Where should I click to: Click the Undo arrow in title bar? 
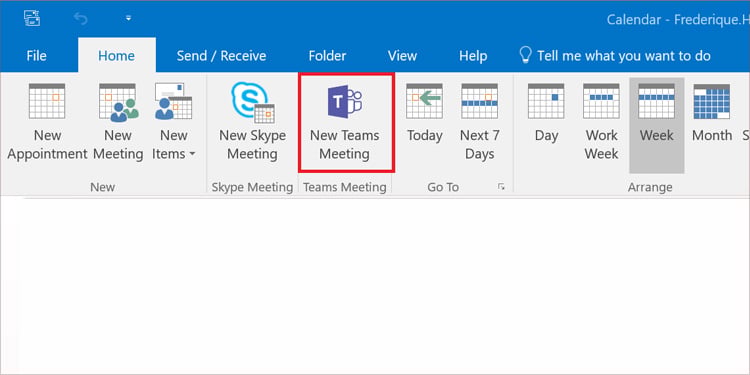click(81, 19)
